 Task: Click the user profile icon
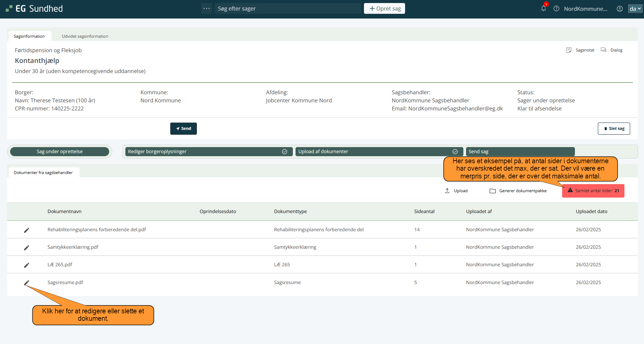pos(619,9)
